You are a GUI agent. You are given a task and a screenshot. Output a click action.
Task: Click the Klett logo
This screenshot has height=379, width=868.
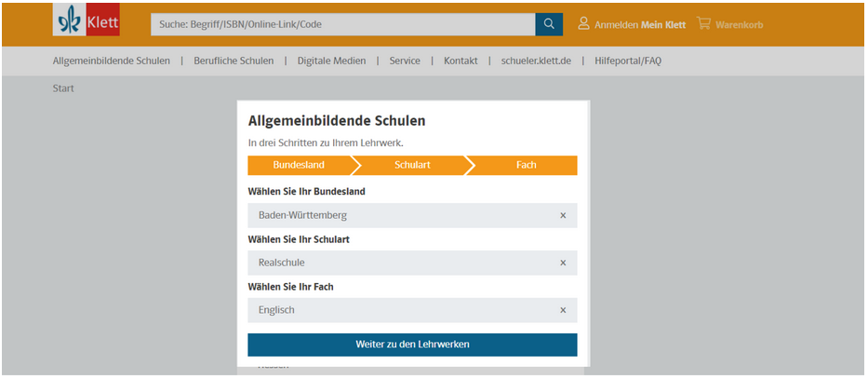coord(86,21)
